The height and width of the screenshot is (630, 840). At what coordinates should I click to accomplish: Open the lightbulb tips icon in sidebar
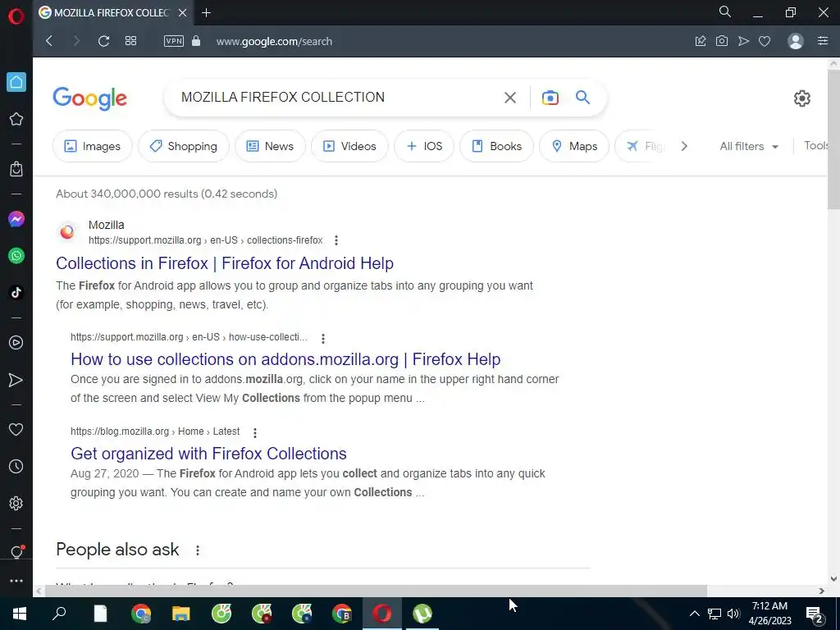click(16, 552)
